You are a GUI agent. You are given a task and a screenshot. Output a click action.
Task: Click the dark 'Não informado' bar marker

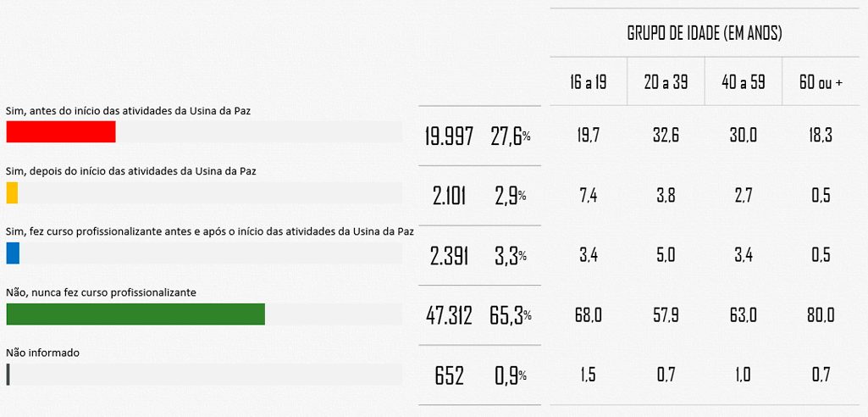pyautogui.click(x=8, y=375)
